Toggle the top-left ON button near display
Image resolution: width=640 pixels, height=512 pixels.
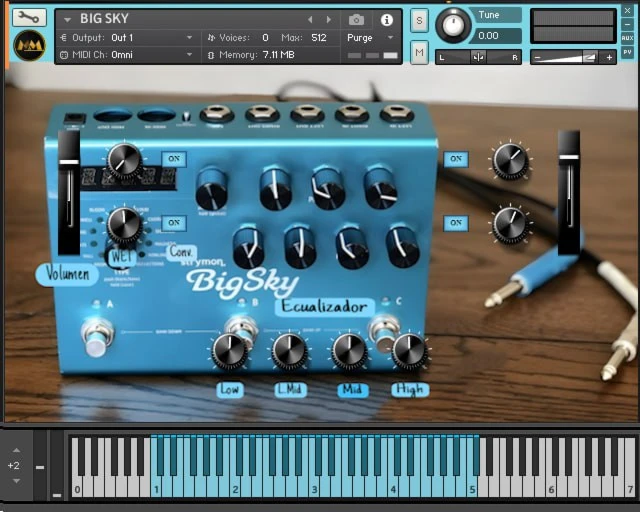[174, 159]
